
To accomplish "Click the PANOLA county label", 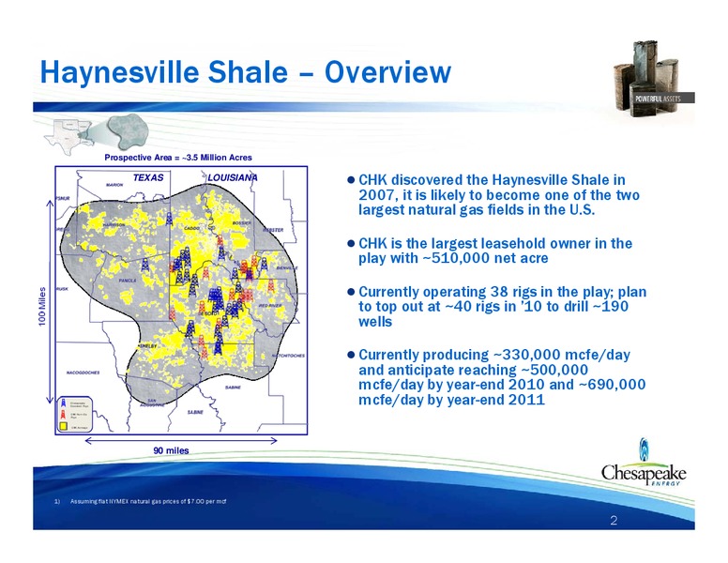I will pos(128,281).
